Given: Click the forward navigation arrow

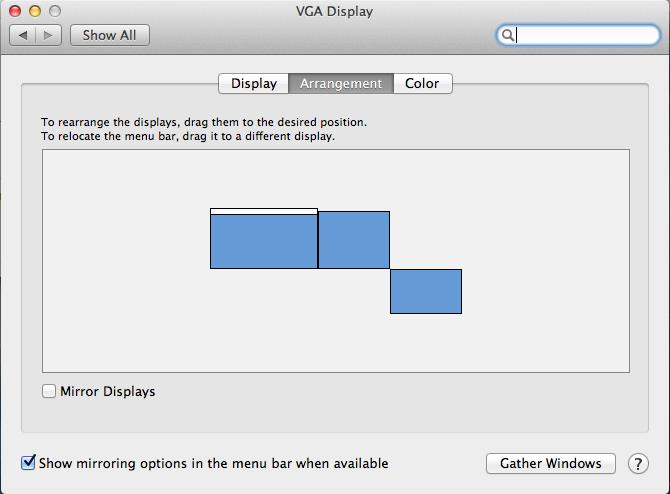Looking at the screenshot, I should pos(49,35).
